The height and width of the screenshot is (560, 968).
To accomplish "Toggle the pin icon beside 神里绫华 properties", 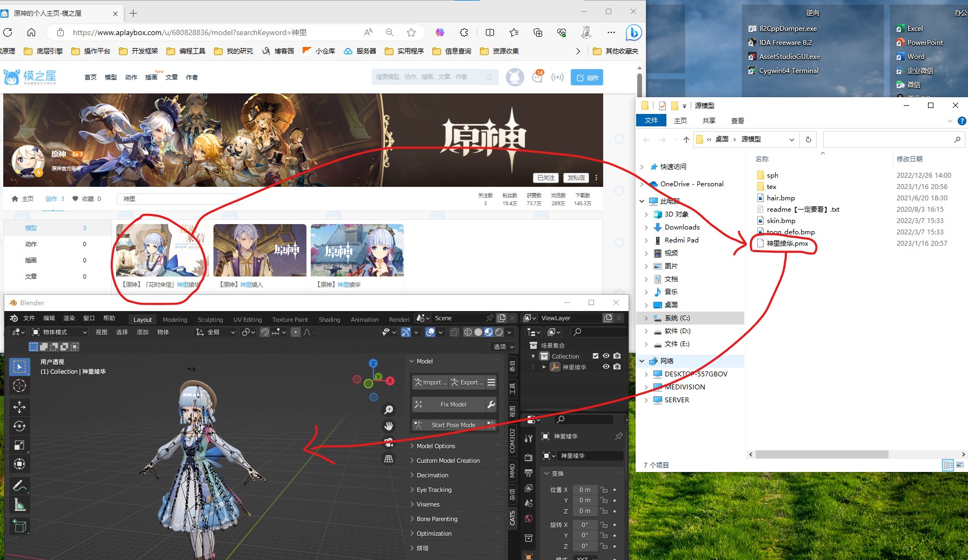I will (619, 436).
